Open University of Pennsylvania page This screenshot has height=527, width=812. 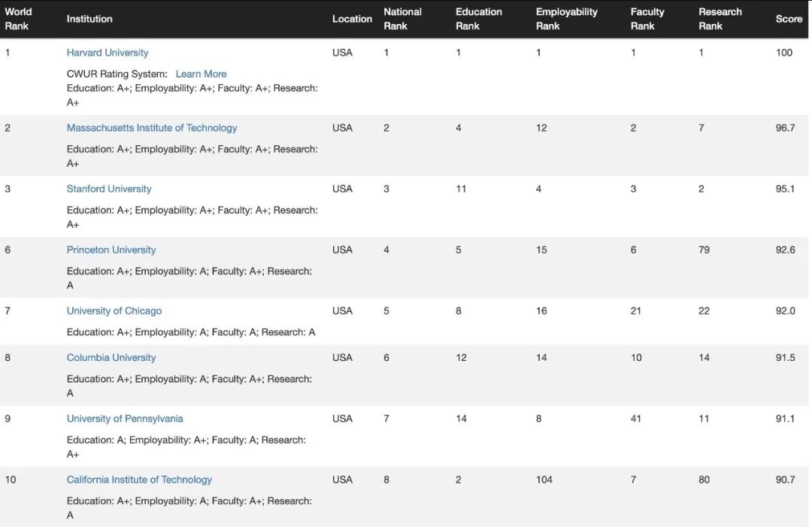(x=125, y=419)
